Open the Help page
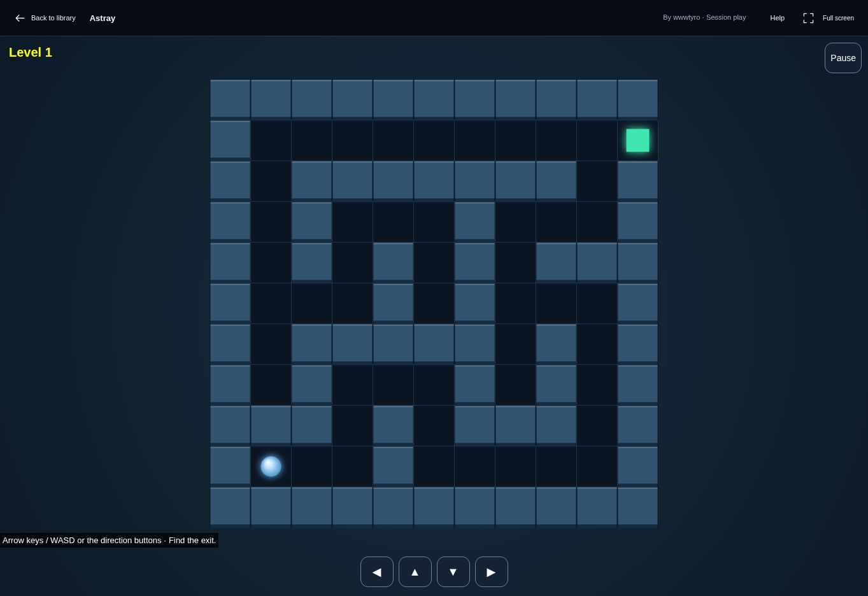 click(777, 18)
